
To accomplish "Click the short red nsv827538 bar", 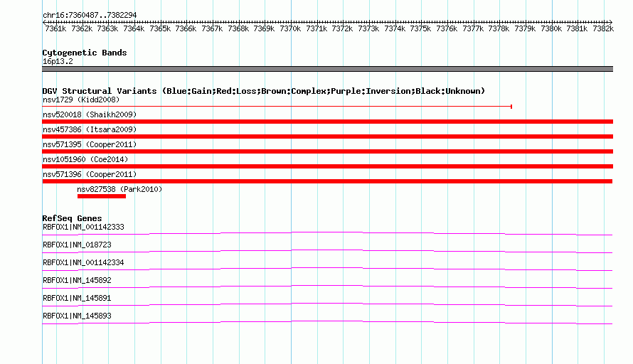I will click(x=101, y=196).
